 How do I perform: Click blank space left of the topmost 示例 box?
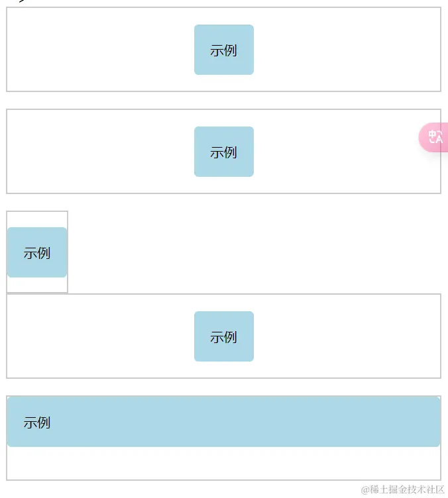click(101, 50)
